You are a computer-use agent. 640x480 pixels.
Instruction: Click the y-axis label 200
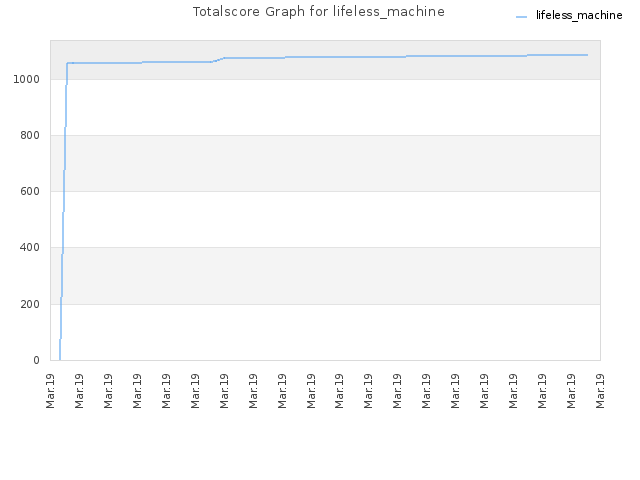click(30, 304)
